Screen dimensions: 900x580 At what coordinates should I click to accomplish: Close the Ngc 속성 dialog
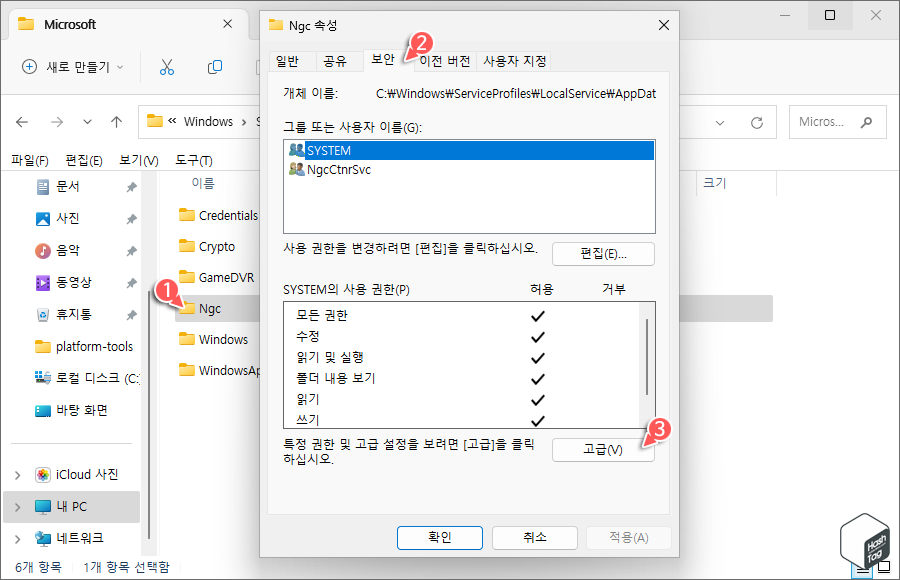[664, 25]
